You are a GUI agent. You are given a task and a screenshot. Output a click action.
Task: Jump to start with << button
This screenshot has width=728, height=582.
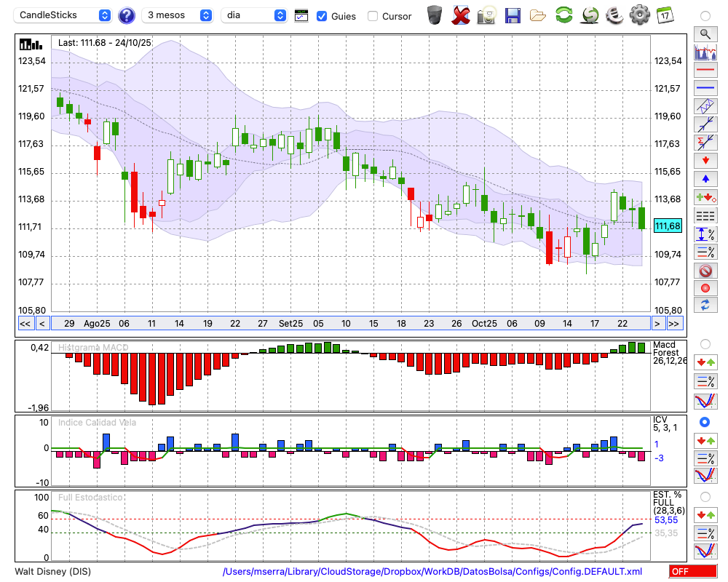click(25, 324)
